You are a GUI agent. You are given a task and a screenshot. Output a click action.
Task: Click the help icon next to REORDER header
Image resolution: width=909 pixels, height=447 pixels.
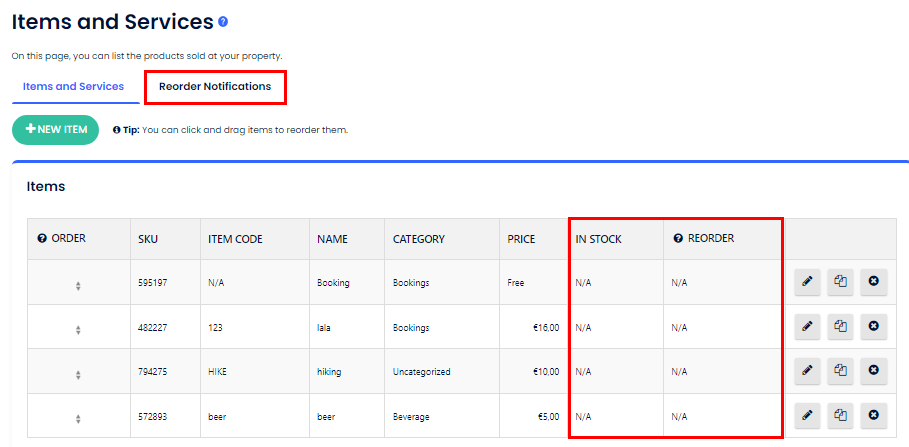tap(678, 239)
